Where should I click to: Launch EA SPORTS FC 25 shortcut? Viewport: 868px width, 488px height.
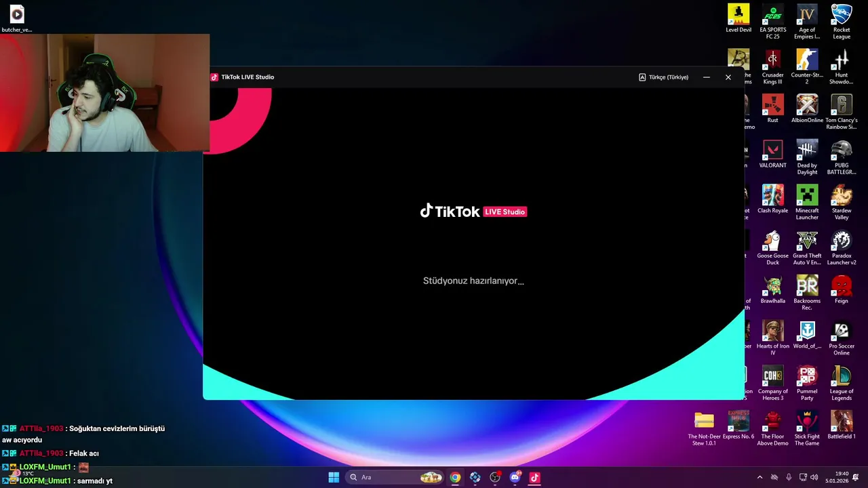[773, 22]
